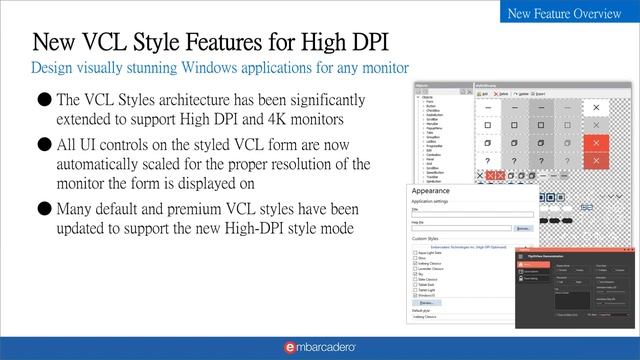Click the lower darker red close X tile

[596, 161]
